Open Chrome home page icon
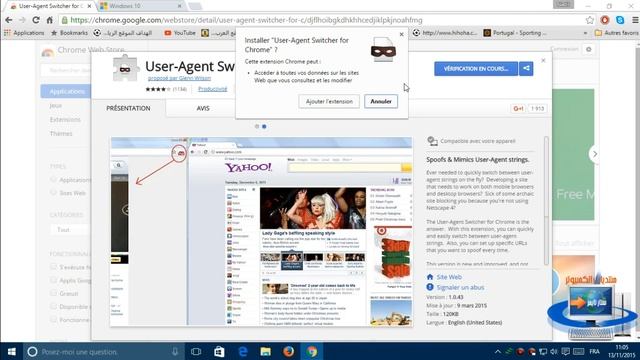This screenshot has width=640, height=360. pos(49,20)
